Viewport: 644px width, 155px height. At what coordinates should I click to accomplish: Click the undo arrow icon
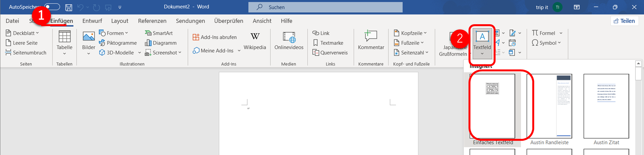80,7
